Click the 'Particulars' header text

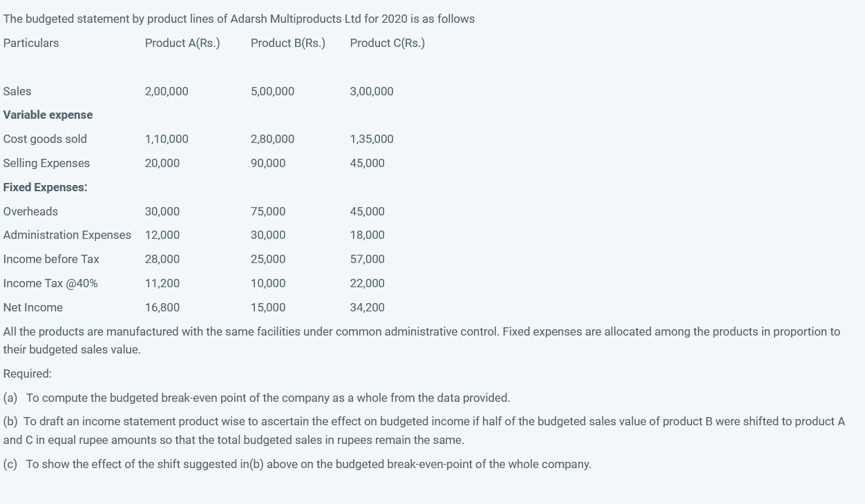click(x=31, y=43)
